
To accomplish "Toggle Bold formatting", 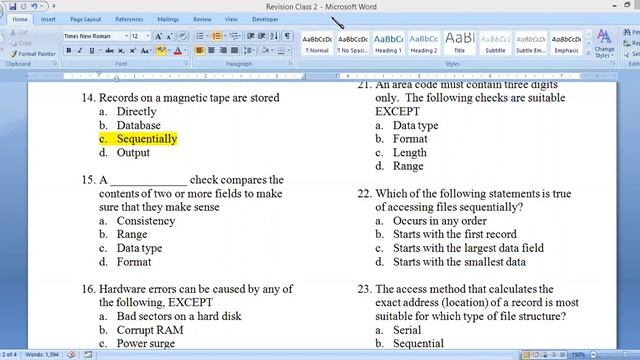I will pos(69,51).
